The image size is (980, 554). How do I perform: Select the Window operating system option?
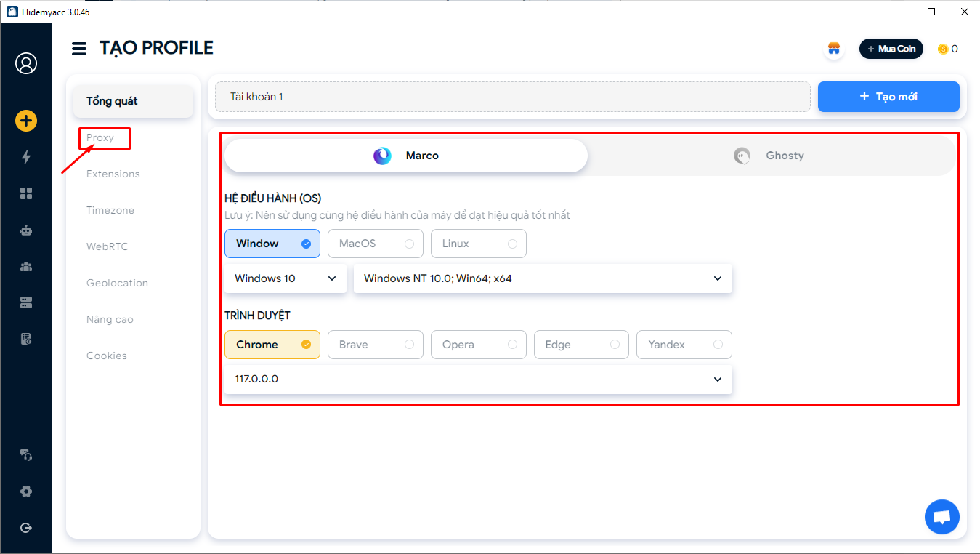pos(272,244)
